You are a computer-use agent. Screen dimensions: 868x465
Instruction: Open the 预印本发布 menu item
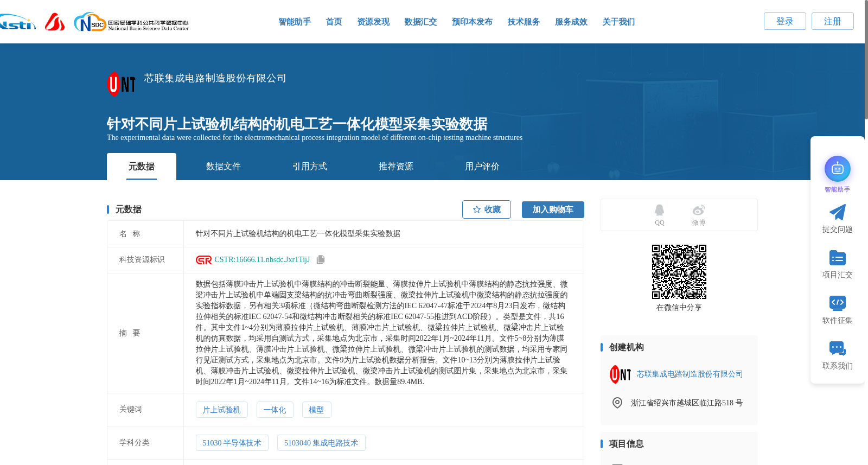click(472, 22)
